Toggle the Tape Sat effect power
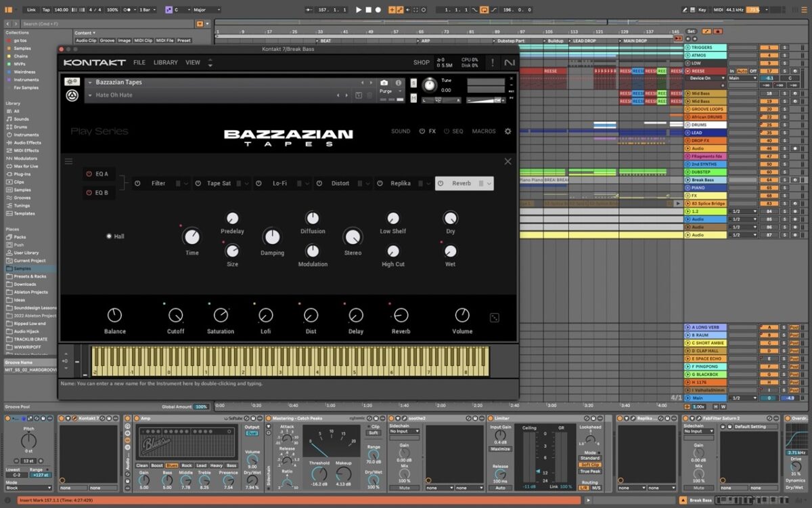 pyautogui.click(x=198, y=184)
